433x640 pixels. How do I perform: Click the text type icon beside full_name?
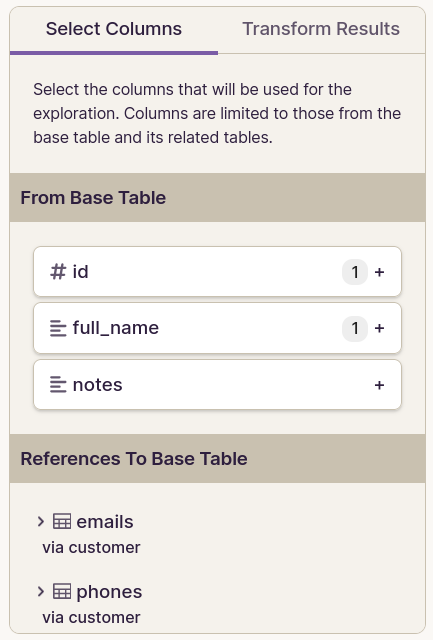coord(58,328)
